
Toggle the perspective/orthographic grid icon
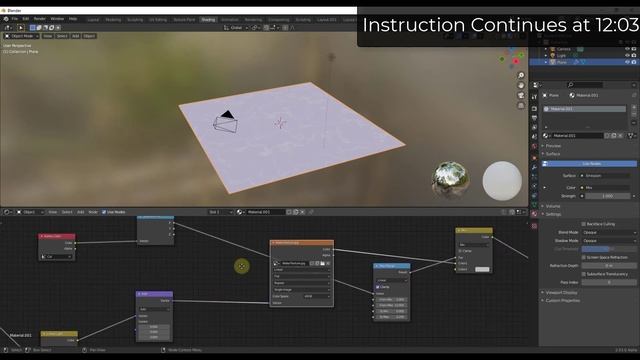[521, 106]
